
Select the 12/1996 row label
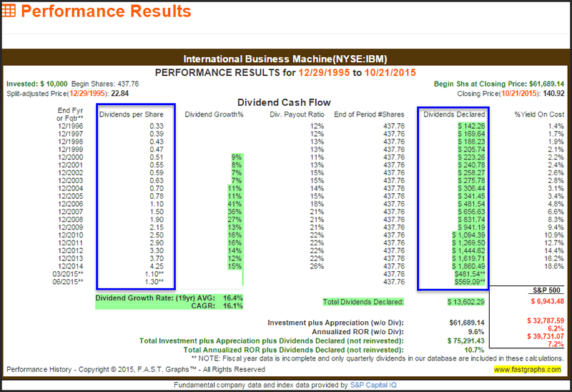click(70, 126)
